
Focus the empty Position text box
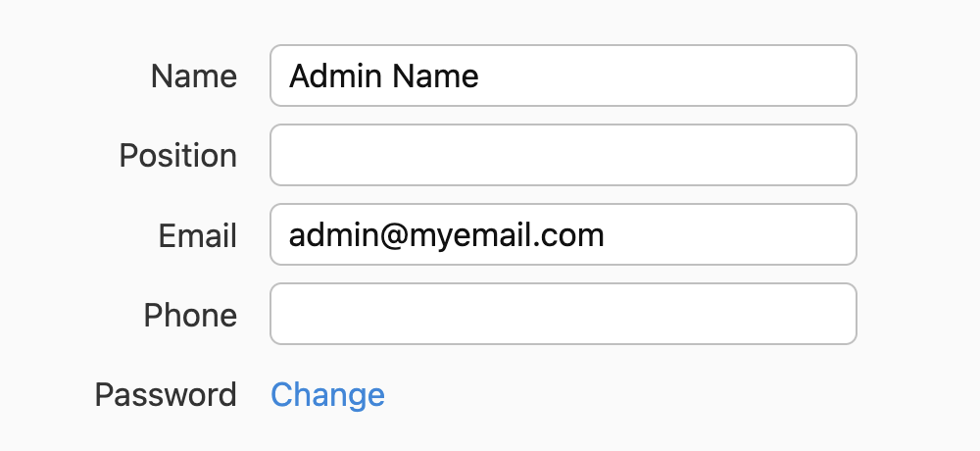click(x=563, y=155)
